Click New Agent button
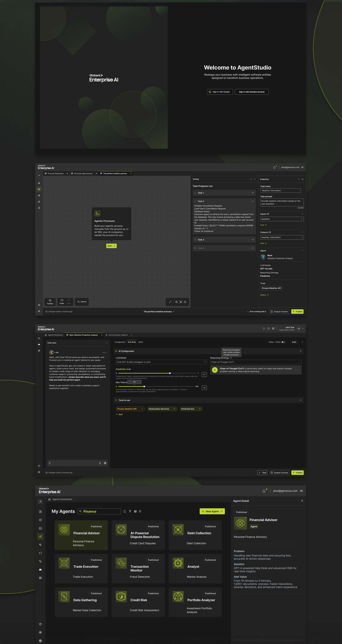Screen dimensions: 342x644 (212, 511)
